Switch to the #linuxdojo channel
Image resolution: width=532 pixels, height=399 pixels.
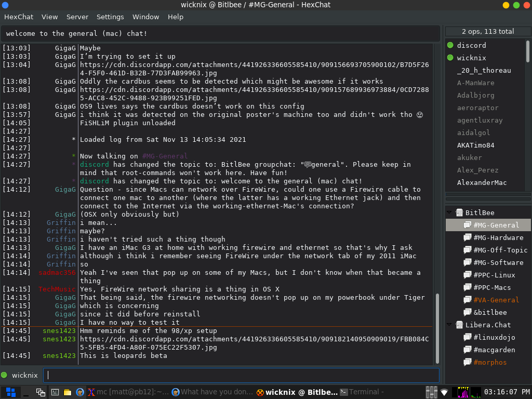click(495, 338)
